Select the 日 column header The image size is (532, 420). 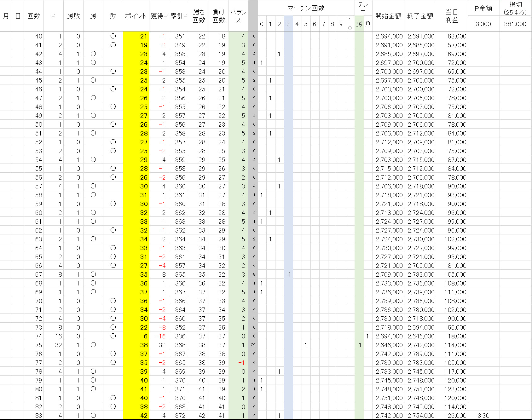(x=18, y=16)
